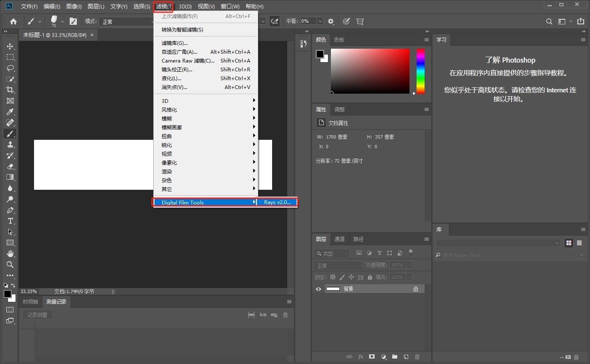The width and height of the screenshot is (590, 364).
Task: Select the Frame tool
Action: pos(10,101)
